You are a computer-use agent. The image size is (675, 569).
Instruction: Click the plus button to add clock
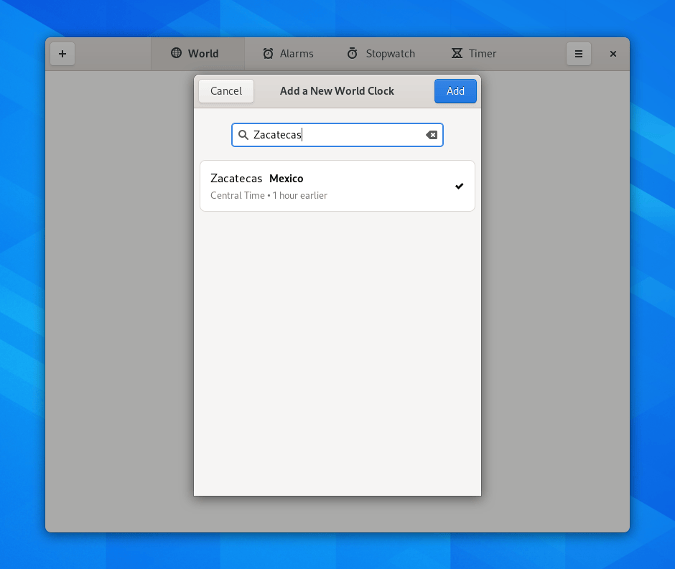62,54
